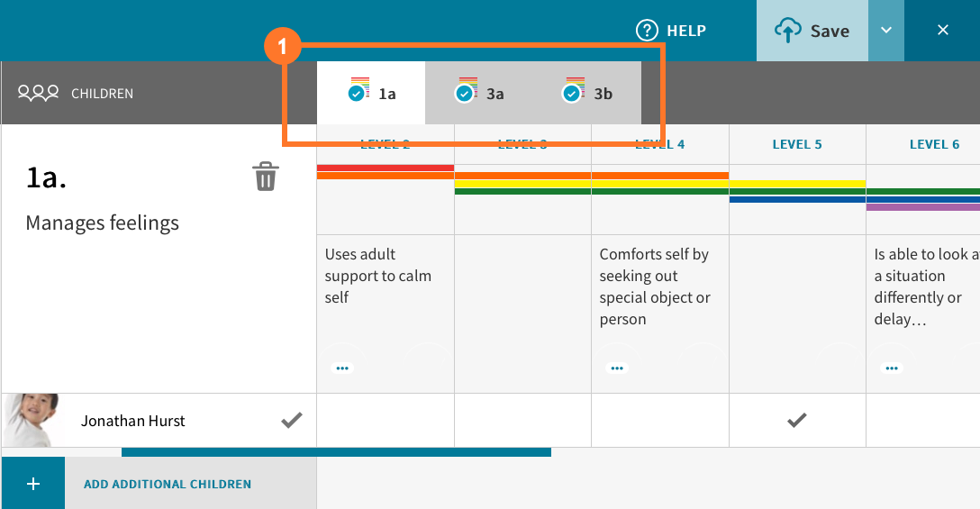980x509 pixels.
Task: Expand the Save options dropdown arrow
Action: [886, 31]
